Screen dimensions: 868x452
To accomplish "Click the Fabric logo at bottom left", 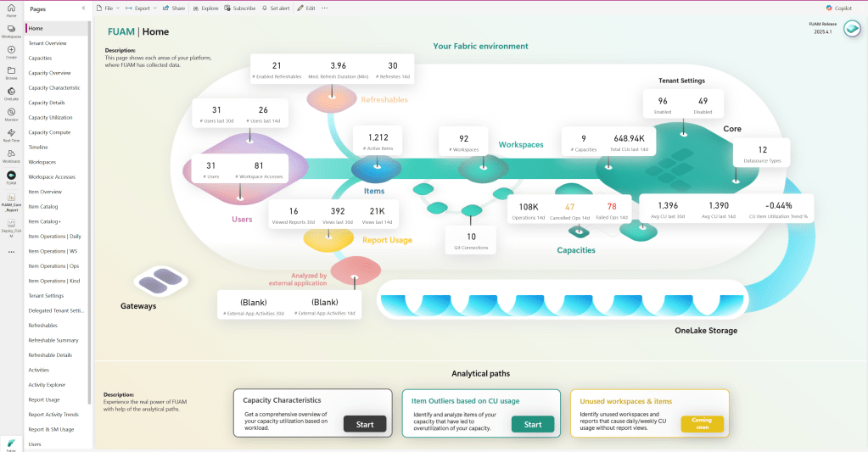I will click(11, 442).
